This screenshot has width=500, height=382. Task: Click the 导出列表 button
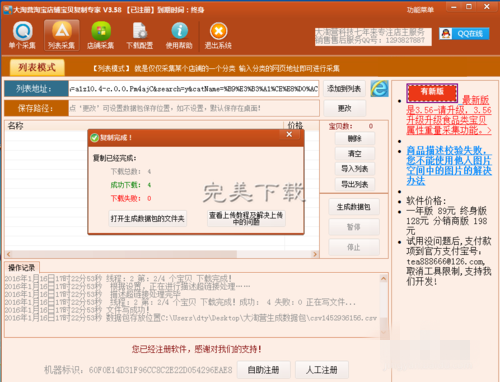tap(355, 184)
